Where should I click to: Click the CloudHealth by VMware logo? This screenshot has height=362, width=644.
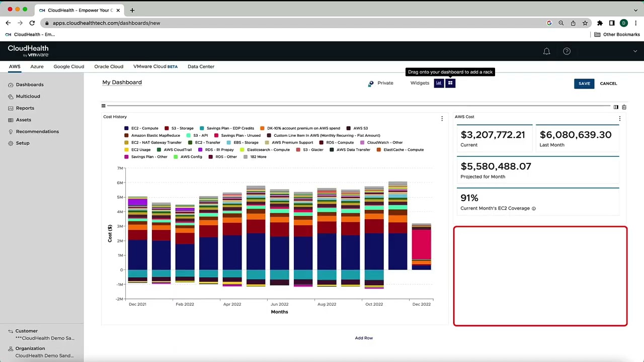click(28, 51)
